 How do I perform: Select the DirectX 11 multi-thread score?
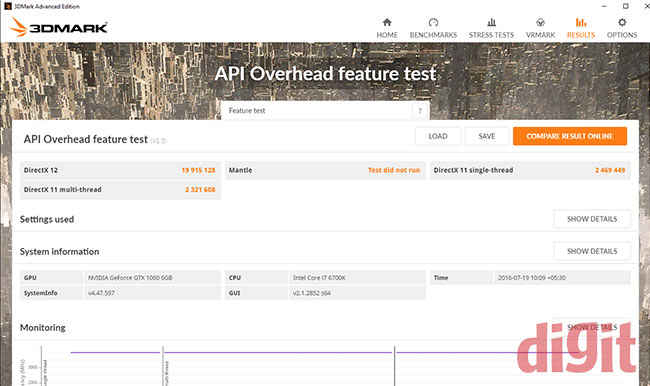(200, 189)
